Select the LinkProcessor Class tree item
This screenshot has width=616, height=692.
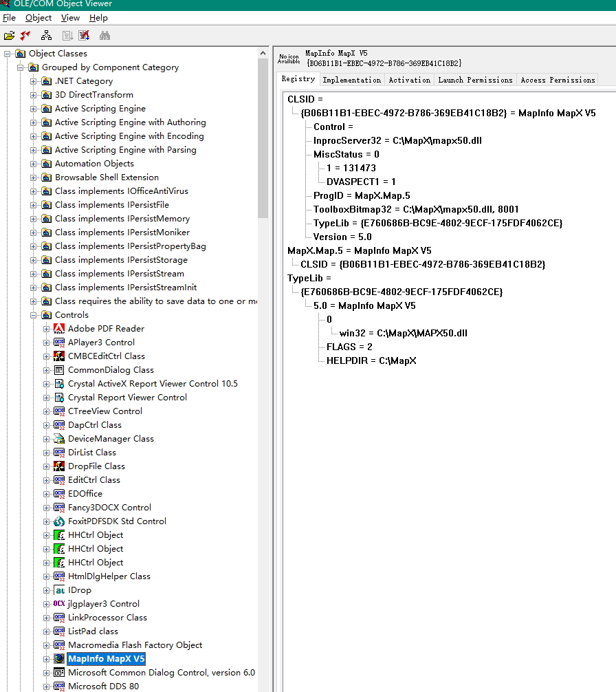tap(107, 618)
